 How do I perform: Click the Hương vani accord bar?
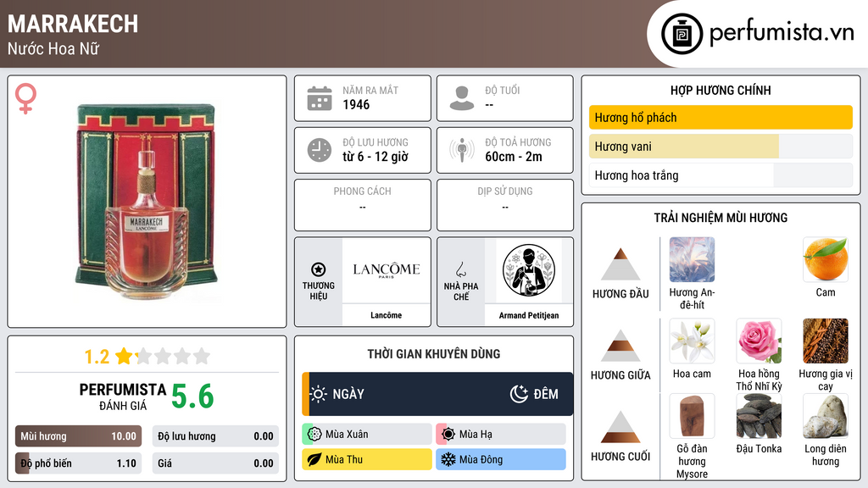[x=721, y=147]
